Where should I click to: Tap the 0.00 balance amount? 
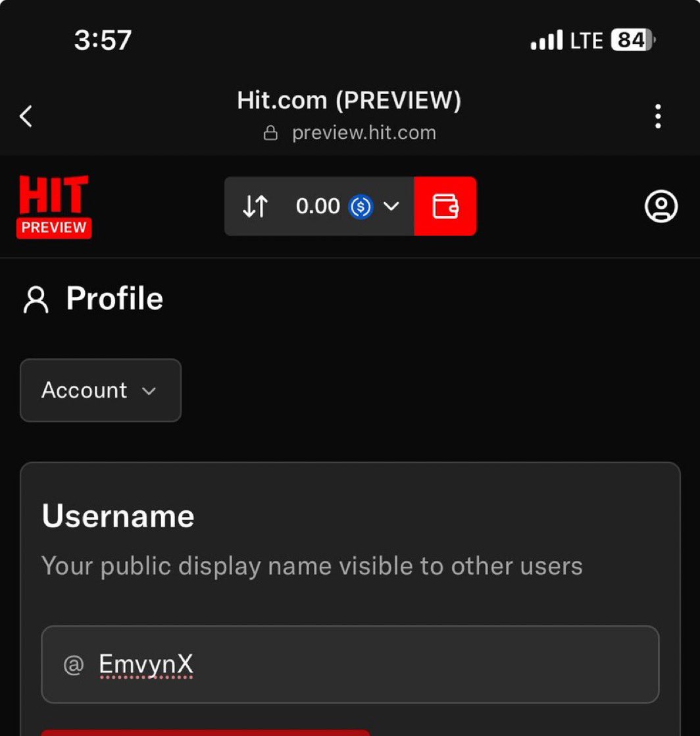tap(318, 206)
